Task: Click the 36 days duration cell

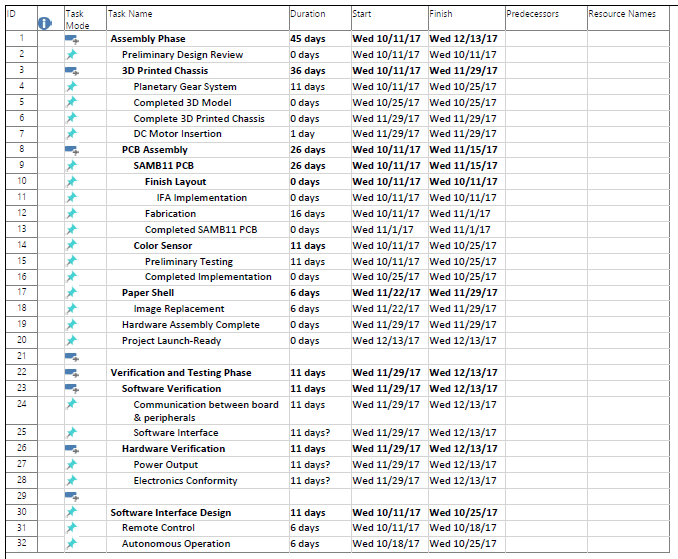Action: pos(320,70)
